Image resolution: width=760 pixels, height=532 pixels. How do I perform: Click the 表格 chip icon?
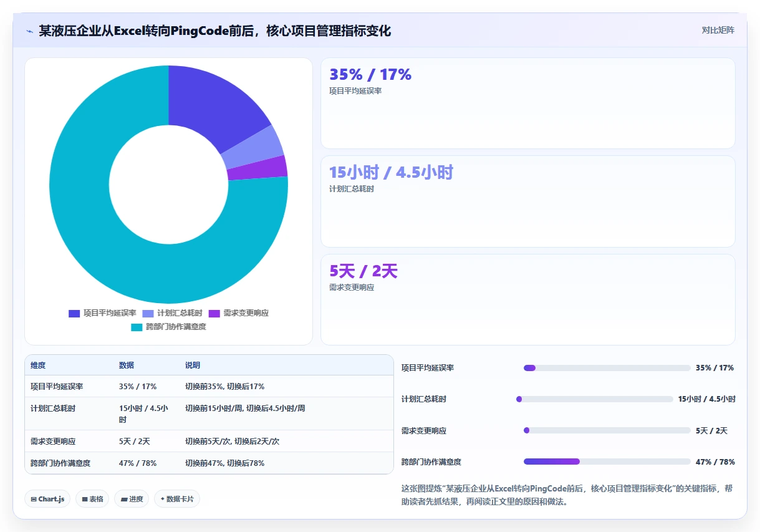[x=85, y=500]
